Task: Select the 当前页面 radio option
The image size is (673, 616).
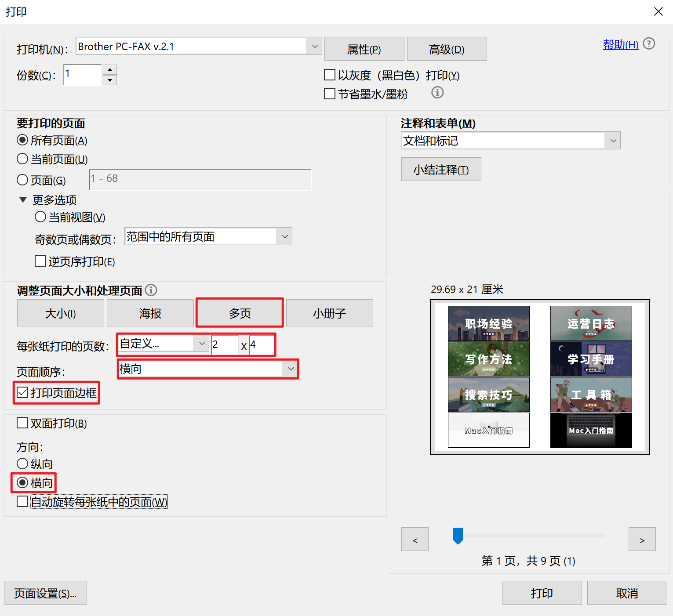Action: click(x=22, y=159)
